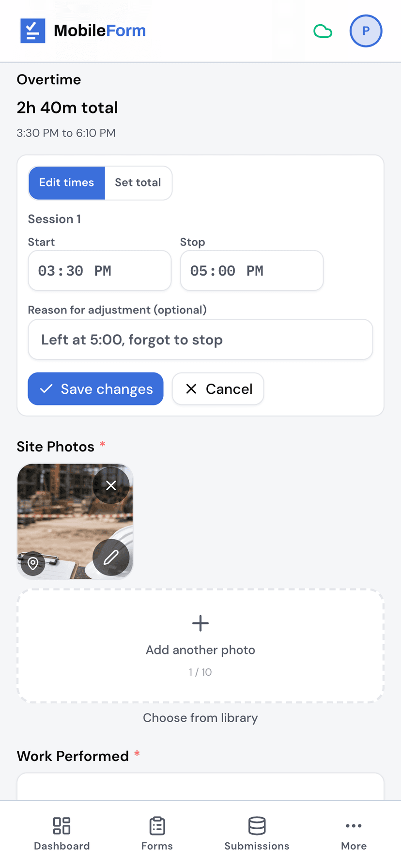Select the Set total option
This screenshot has width=401, height=868.
[x=138, y=183]
